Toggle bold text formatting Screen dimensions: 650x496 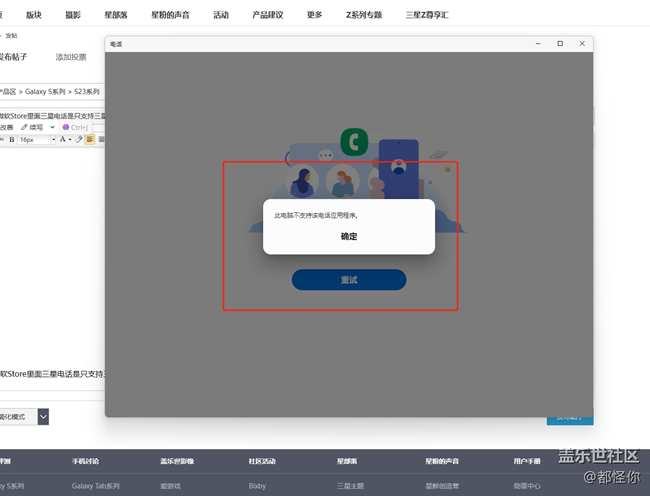(x=12, y=140)
